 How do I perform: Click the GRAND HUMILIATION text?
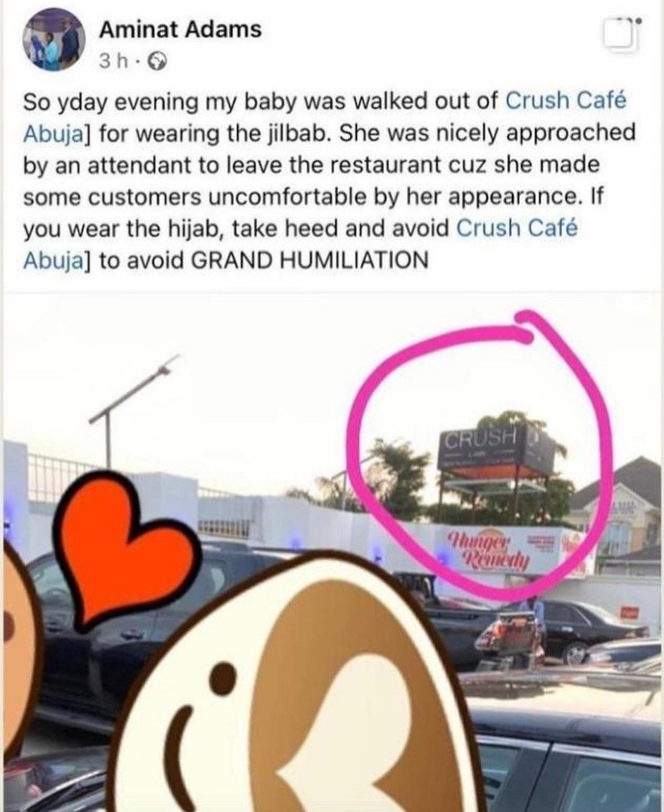[x=309, y=260]
